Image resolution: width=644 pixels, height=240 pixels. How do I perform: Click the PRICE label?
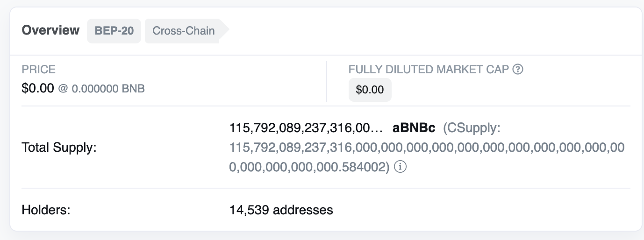click(39, 70)
